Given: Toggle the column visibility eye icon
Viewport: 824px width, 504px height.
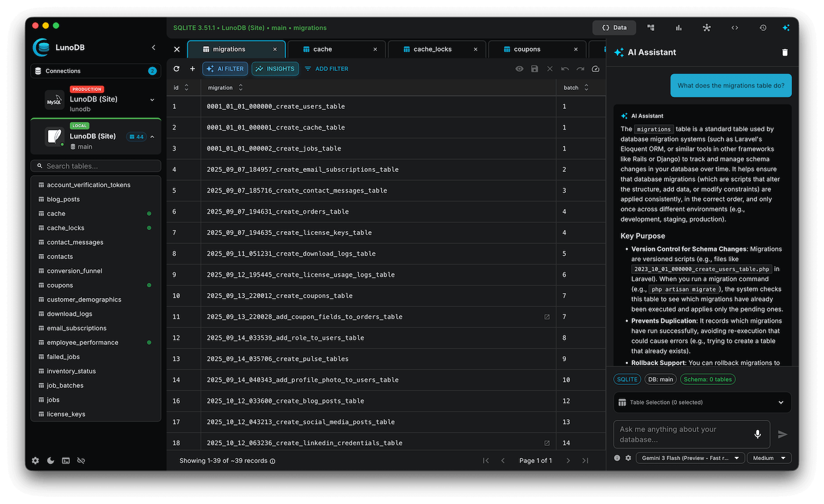Looking at the screenshot, I should (x=519, y=69).
